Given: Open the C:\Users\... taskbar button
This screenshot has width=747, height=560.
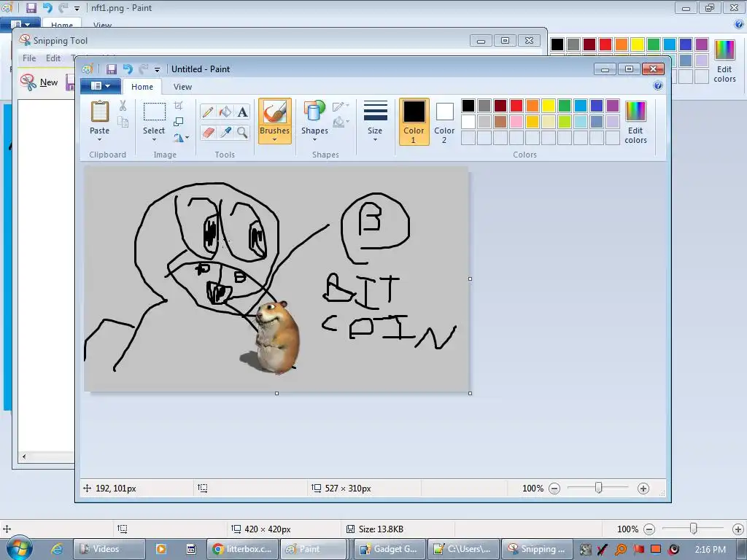Looking at the screenshot, I should [463, 549].
